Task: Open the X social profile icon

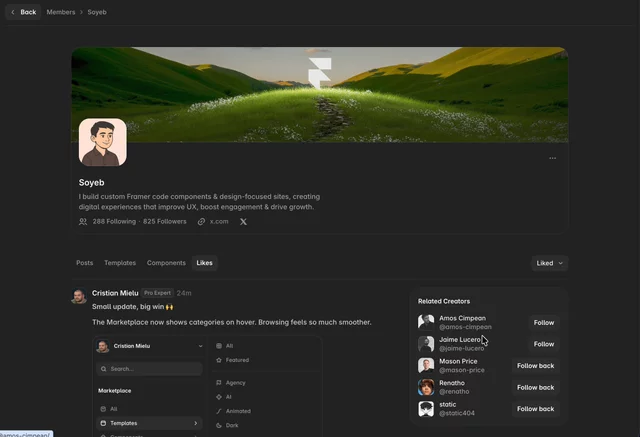Action: click(243, 222)
